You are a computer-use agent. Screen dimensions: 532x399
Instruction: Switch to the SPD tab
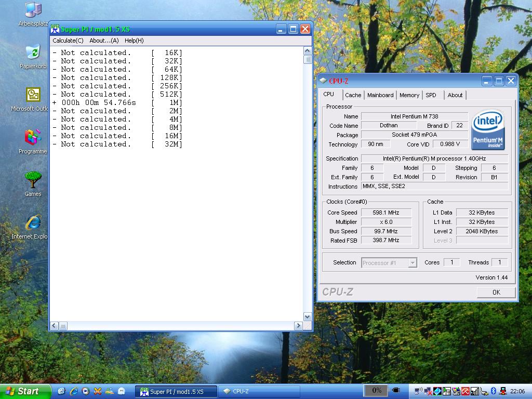tap(431, 95)
